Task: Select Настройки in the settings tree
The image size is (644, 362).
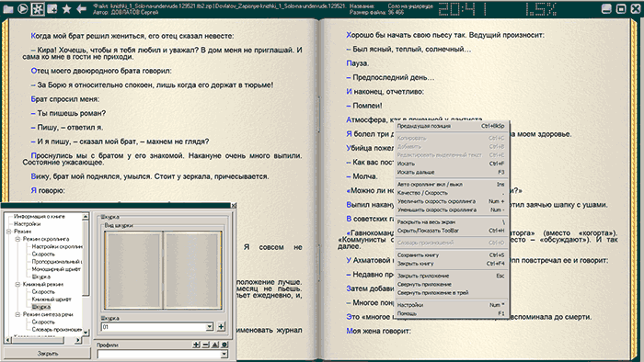Action: pos(27,224)
